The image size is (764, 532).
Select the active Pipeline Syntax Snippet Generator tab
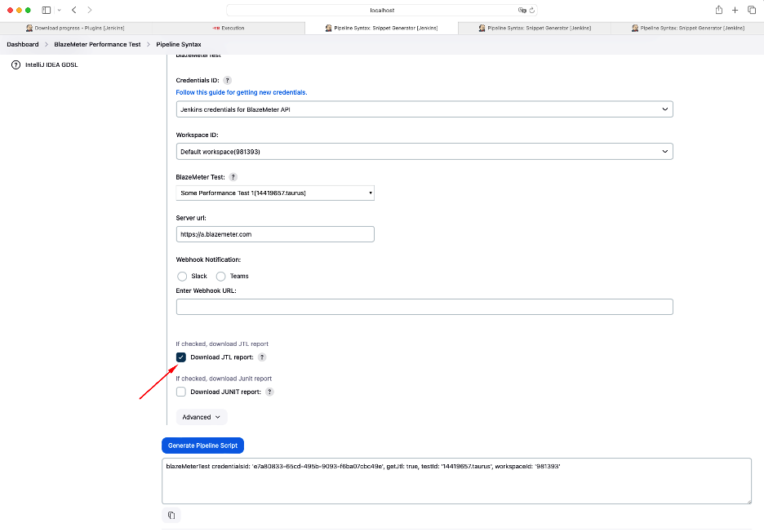pyautogui.click(x=381, y=29)
